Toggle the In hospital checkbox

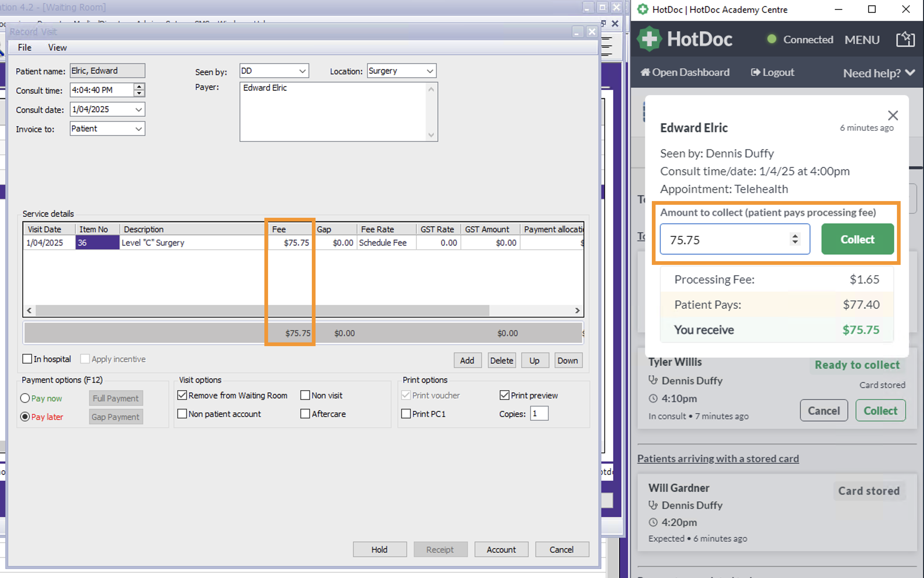coord(27,359)
